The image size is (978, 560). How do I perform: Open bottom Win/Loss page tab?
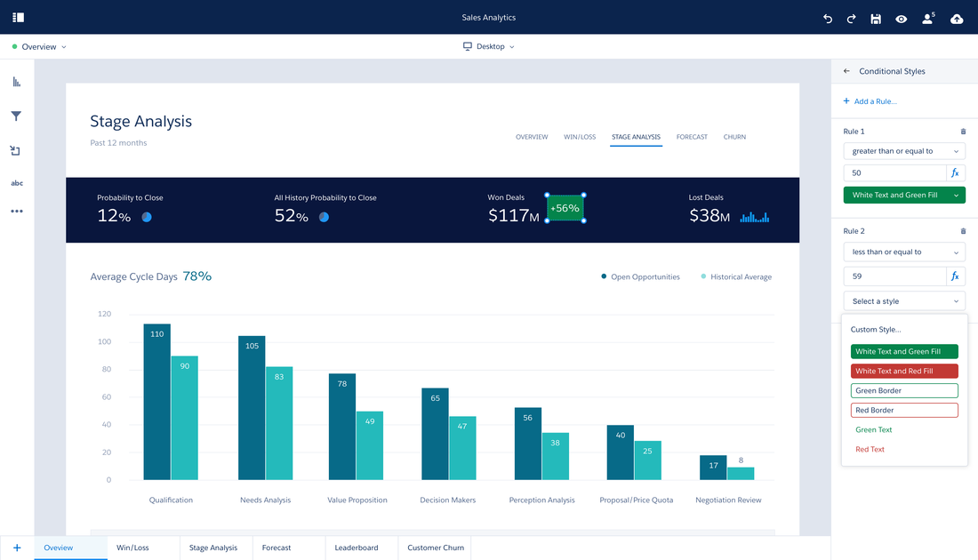click(143, 548)
